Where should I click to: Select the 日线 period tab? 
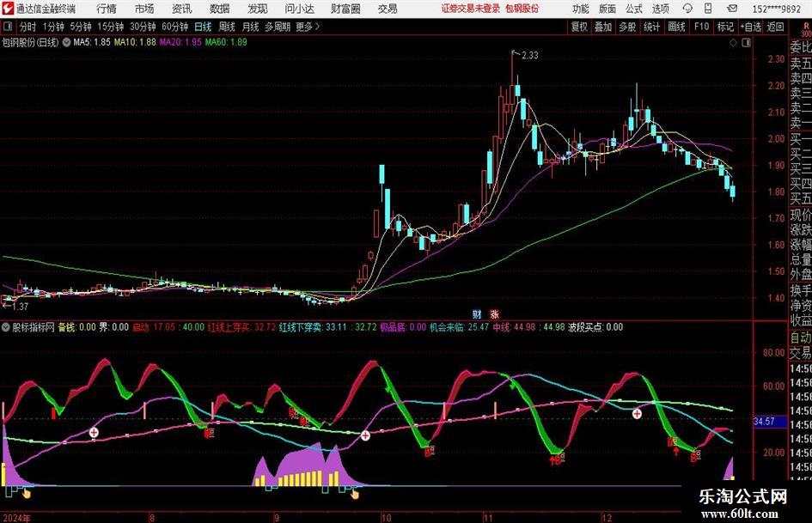click(x=203, y=27)
